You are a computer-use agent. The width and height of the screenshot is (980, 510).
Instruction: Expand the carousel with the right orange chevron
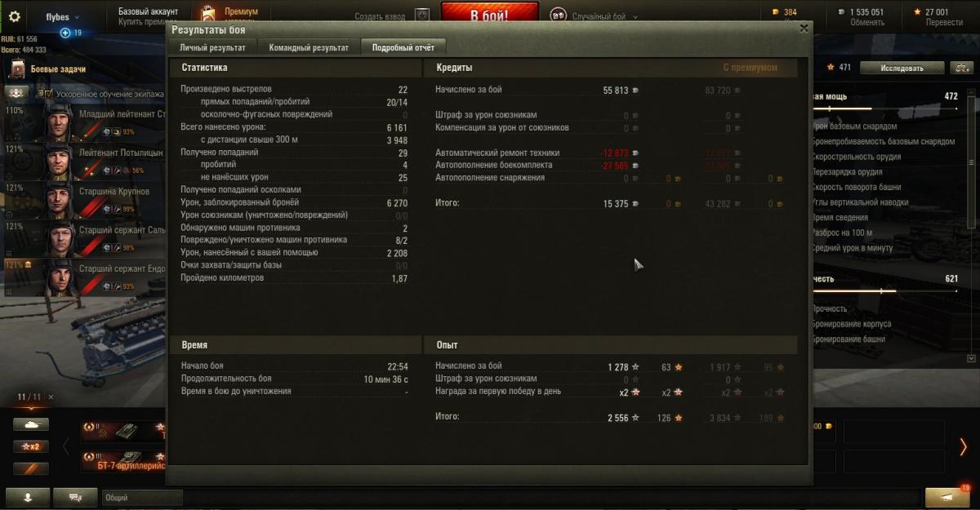click(x=963, y=446)
